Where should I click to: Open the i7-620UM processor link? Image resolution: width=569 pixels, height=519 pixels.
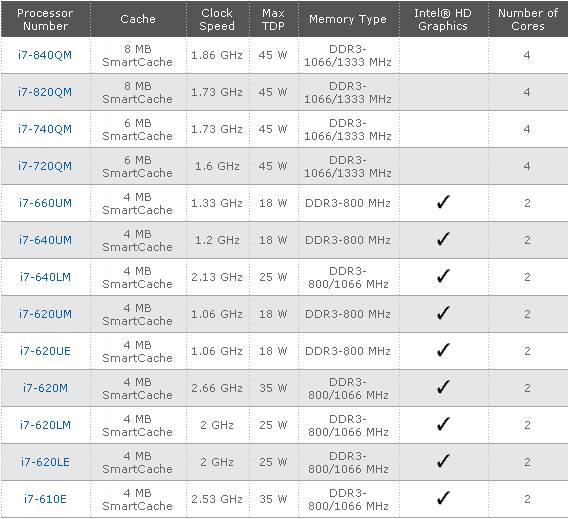click(45, 314)
